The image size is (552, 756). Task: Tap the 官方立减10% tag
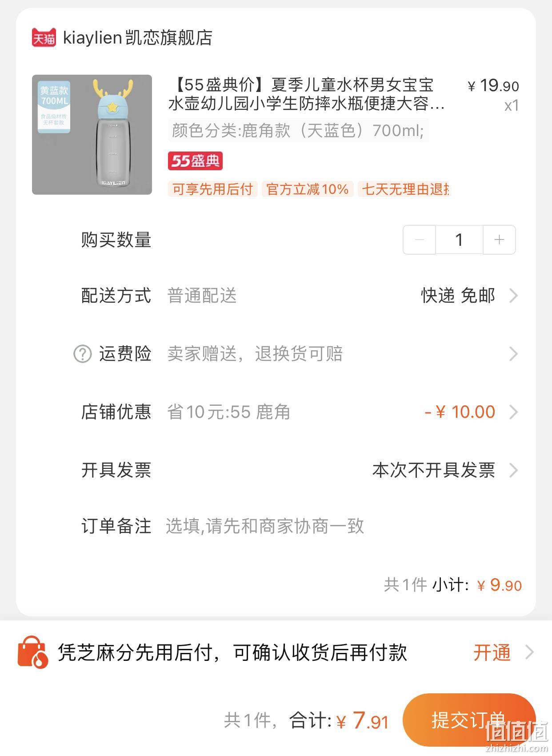(x=307, y=189)
